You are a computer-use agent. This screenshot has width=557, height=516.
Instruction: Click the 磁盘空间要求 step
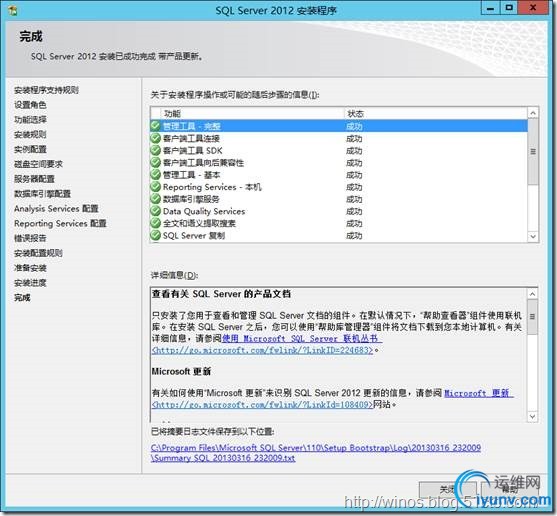38,164
